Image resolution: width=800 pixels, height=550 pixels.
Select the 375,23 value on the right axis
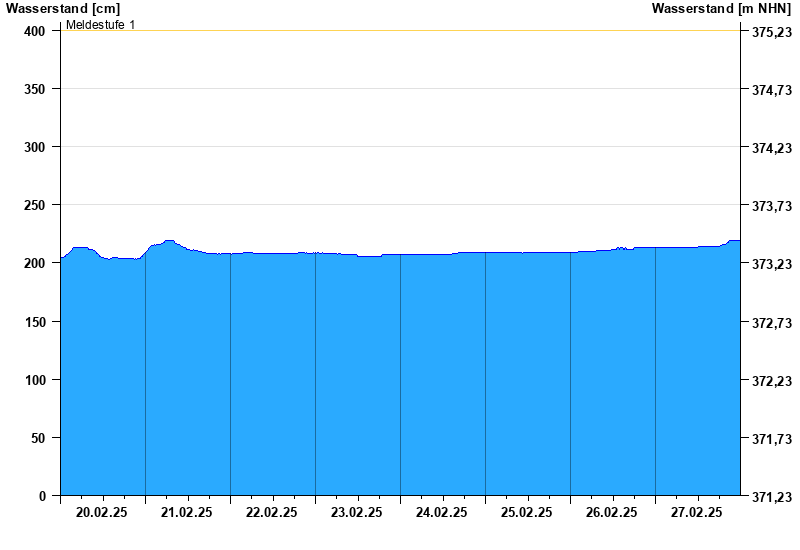pos(771,32)
